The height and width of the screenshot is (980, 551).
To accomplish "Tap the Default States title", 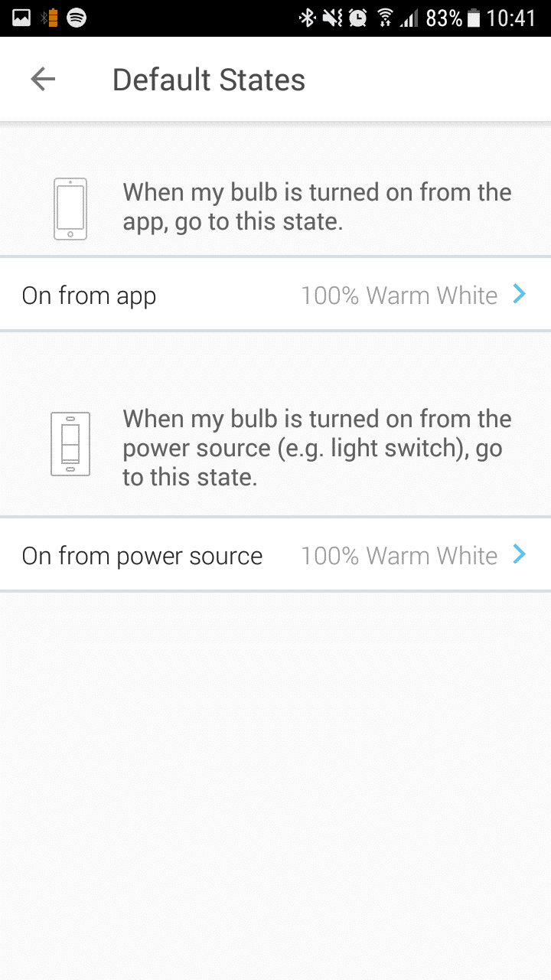I will coord(209,80).
